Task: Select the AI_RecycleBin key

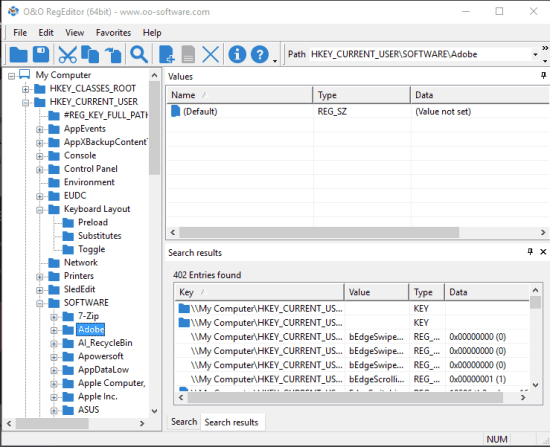Action: 105,343
